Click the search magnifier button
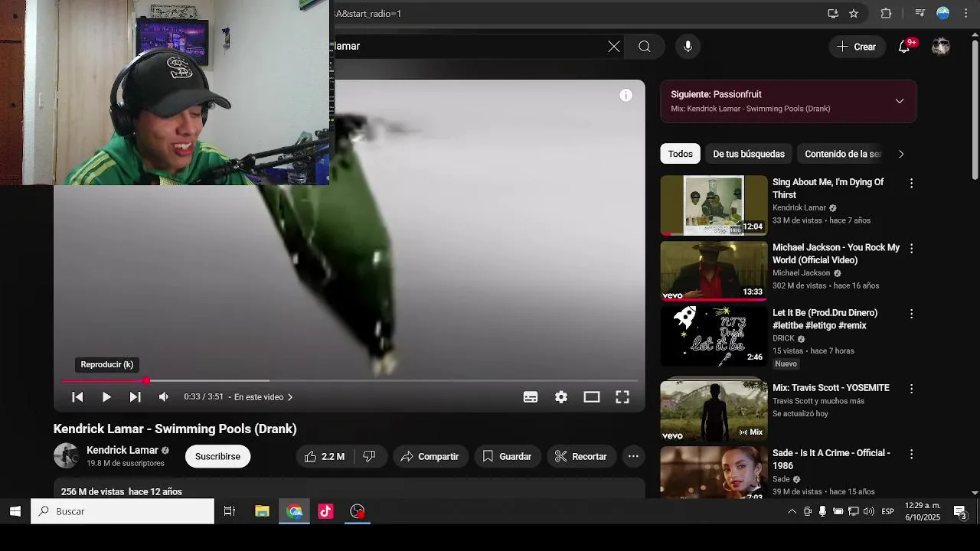The width and height of the screenshot is (980, 551). tap(645, 47)
